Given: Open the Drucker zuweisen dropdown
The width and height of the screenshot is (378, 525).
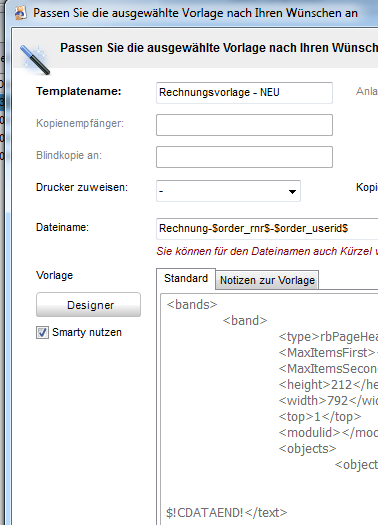Looking at the screenshot, I should pos(228,191).
